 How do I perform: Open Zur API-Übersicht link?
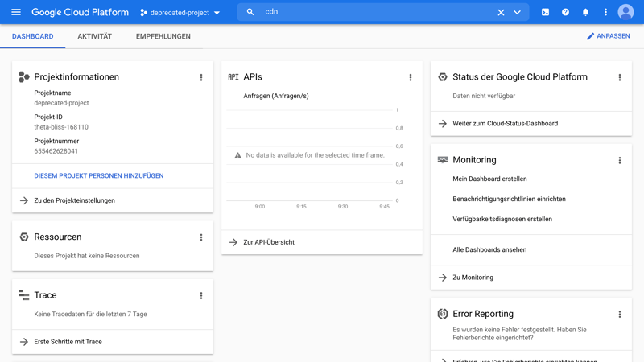(x=268, y=242)
